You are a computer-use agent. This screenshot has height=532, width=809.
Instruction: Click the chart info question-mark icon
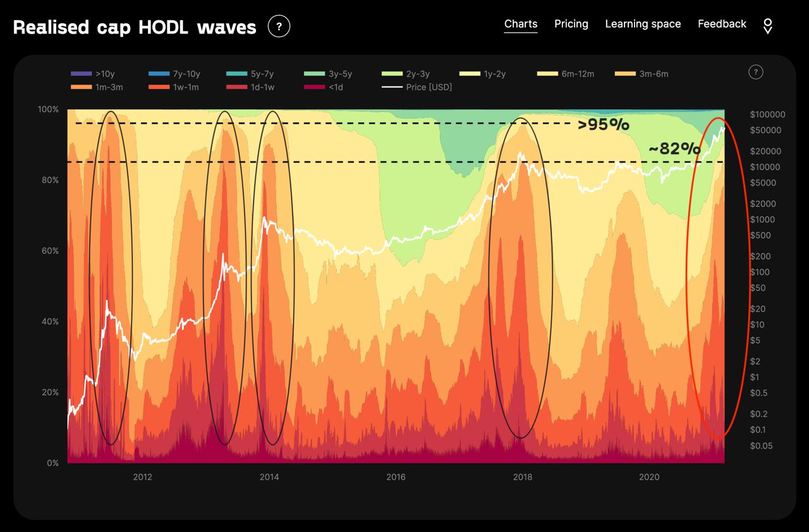coord(755,71)
